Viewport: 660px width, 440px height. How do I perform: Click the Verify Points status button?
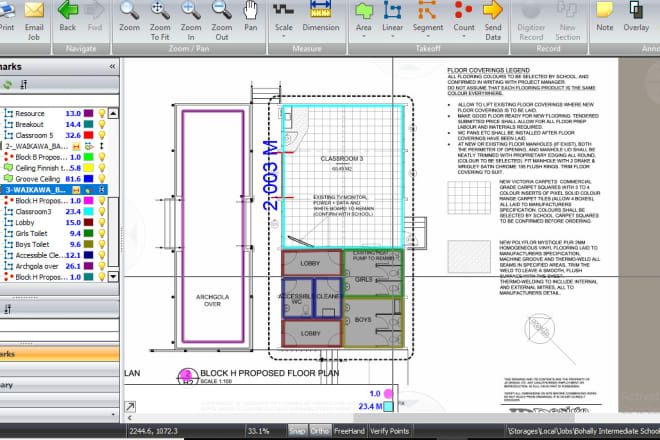click(389, 431)
